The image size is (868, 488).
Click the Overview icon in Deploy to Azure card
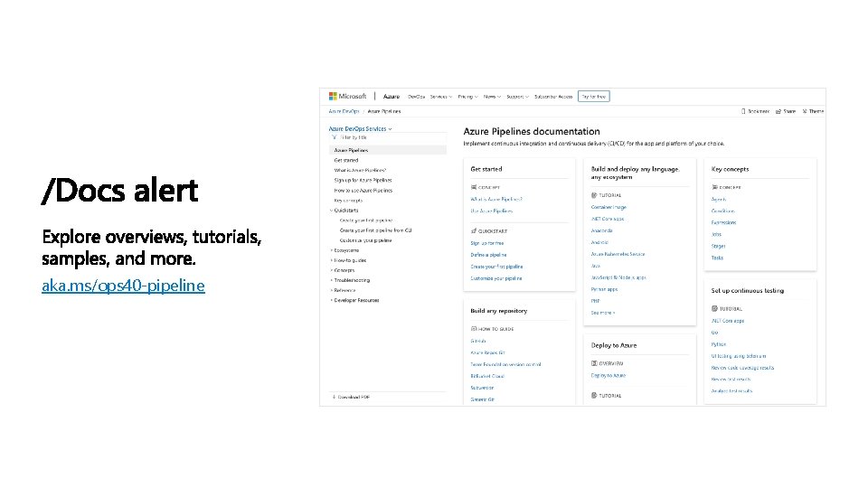coord(594,363)
